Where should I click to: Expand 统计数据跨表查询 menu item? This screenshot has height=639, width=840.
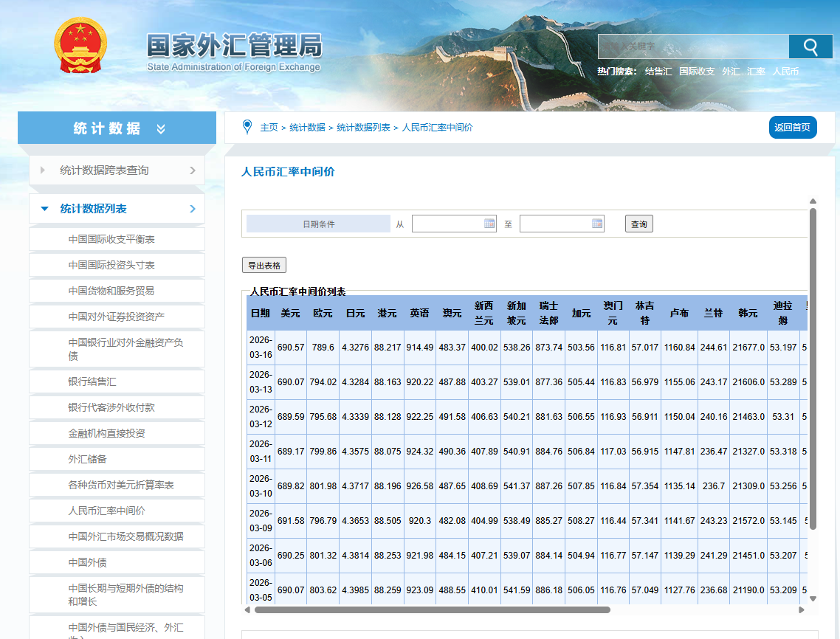(117, 170)
